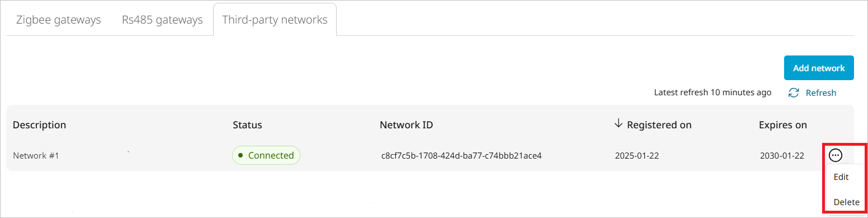Sort by the Network ID column header
The width and height of the screenshot is (868, 218).
(x=406, y=124)
